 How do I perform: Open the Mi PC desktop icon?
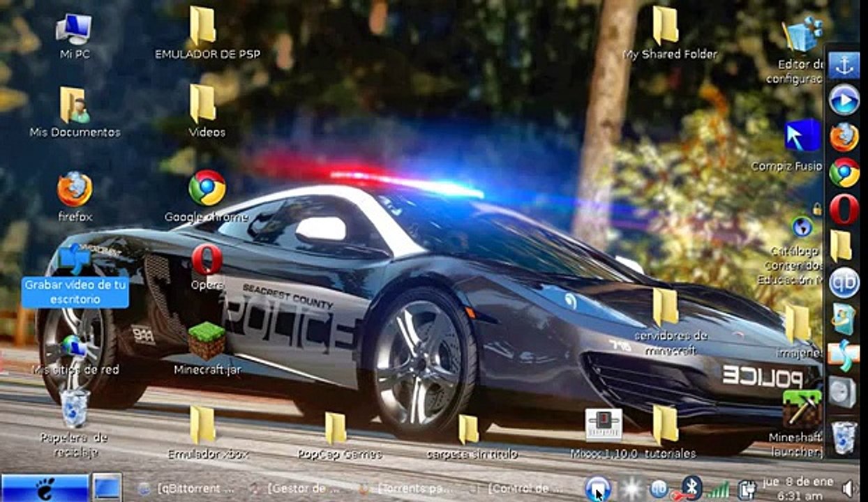tap(74, 29)
